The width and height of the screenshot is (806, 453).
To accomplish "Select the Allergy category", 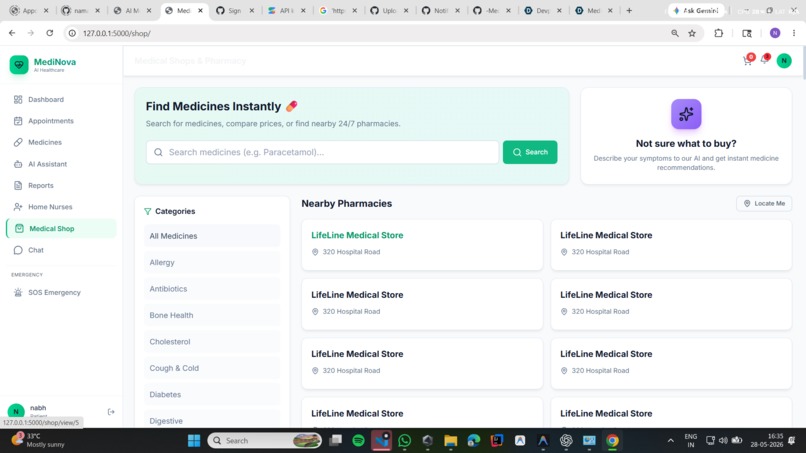I will (x=212, y=262).
